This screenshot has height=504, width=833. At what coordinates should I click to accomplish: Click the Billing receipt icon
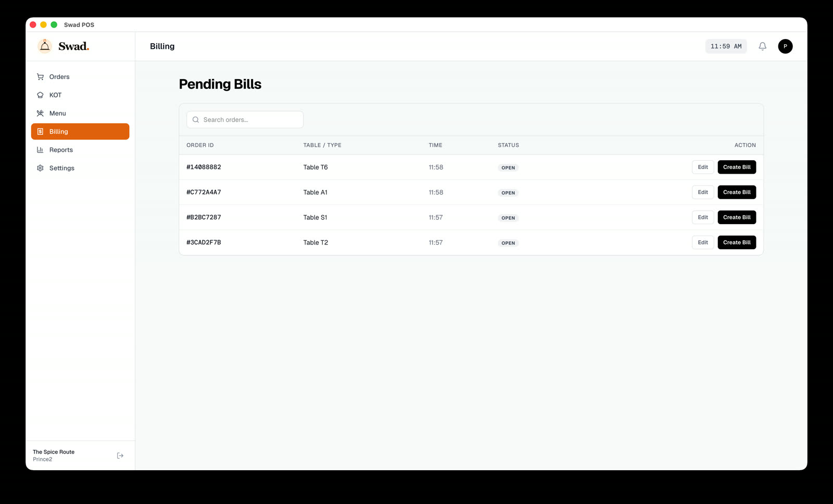[40, 132]
